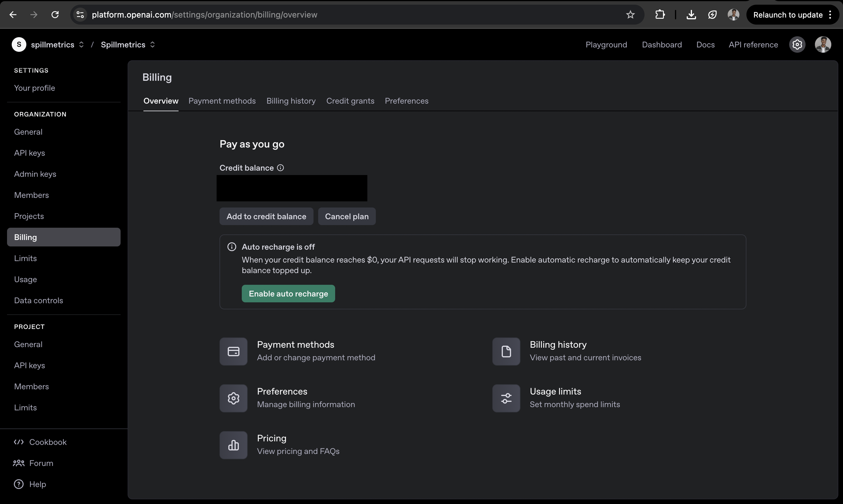This screenshot has width=843, height=504.
Task: Open the Billing history card title
Action: (558, 344)
